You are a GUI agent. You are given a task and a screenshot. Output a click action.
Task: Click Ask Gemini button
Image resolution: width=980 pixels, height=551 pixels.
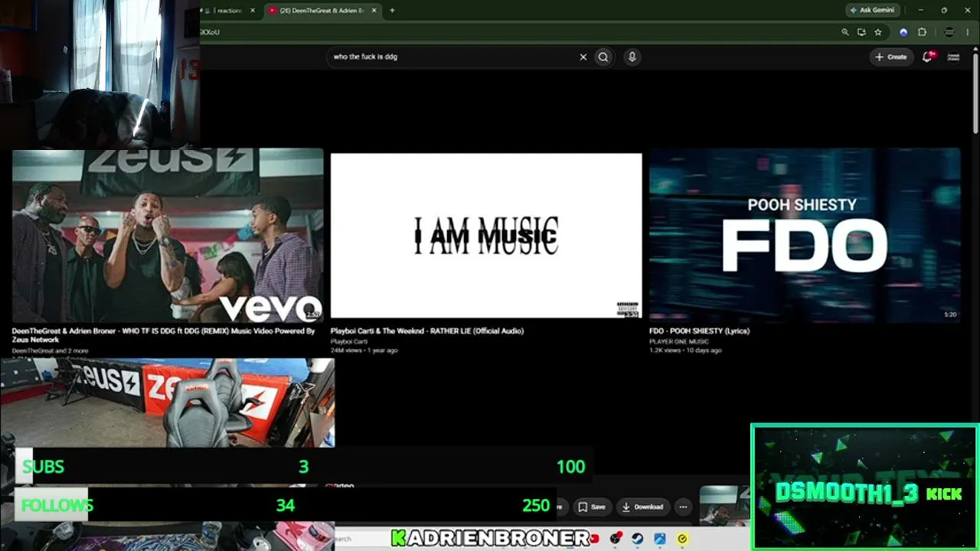pyautogui.click(x=872, y=11)
